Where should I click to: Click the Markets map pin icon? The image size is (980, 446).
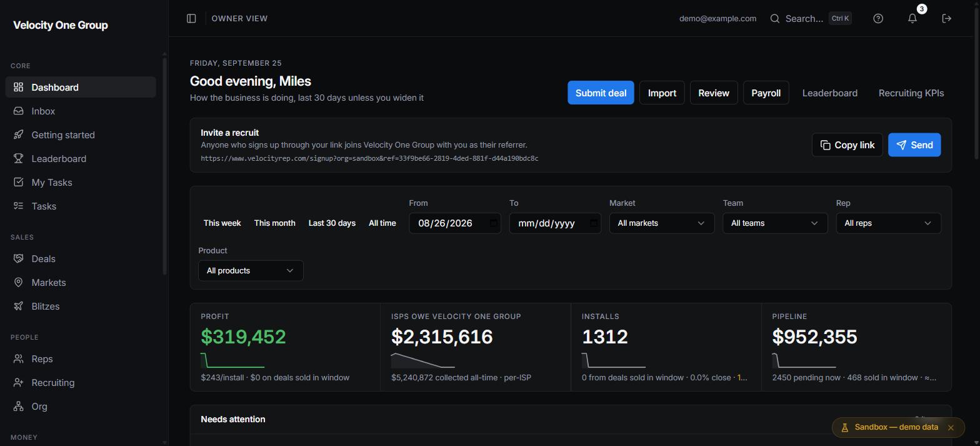pyautogui.click(x=19, y=282)
